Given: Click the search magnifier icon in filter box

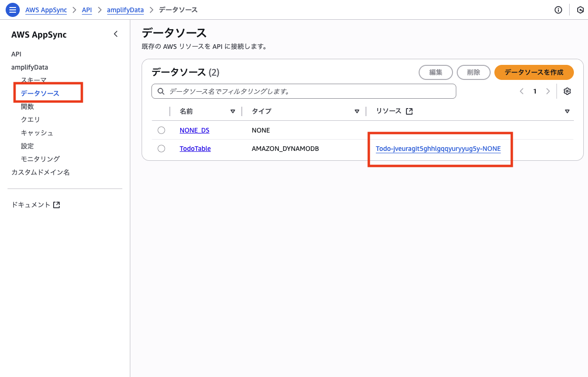Looking at the screenshot, I should (161, 91).
